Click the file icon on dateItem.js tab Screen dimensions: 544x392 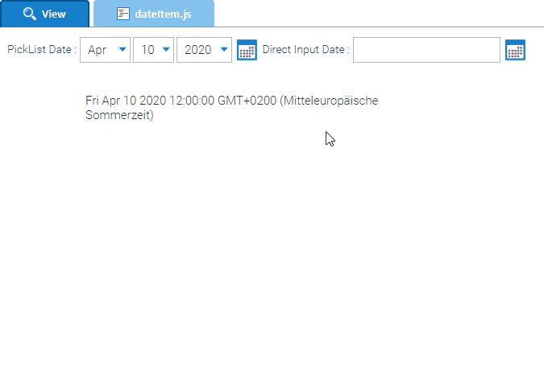point(123,14)
